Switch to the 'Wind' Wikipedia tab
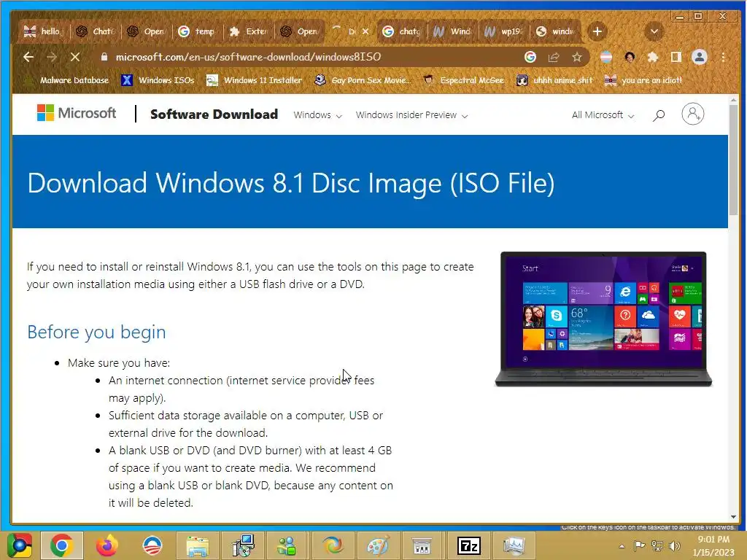 (453, 31)
